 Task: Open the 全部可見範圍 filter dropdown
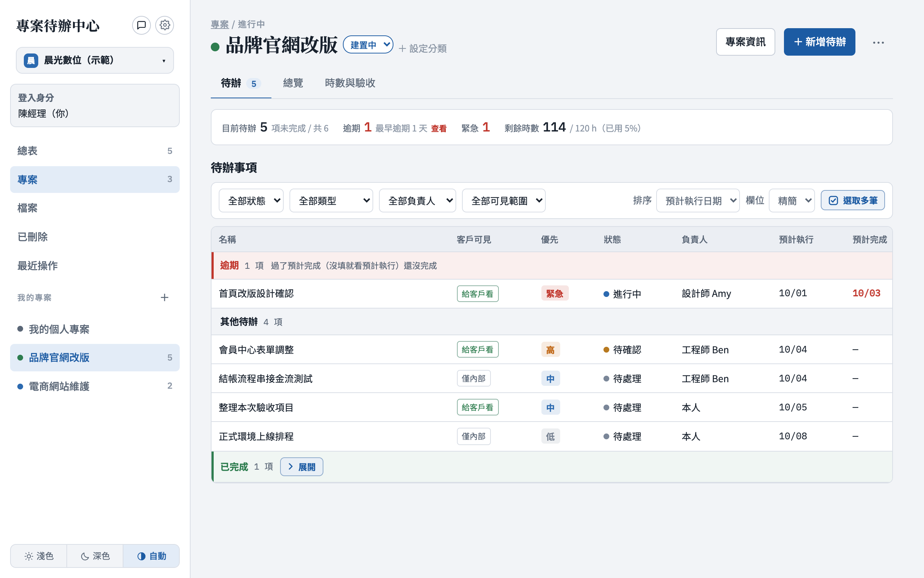click(504, 200)
